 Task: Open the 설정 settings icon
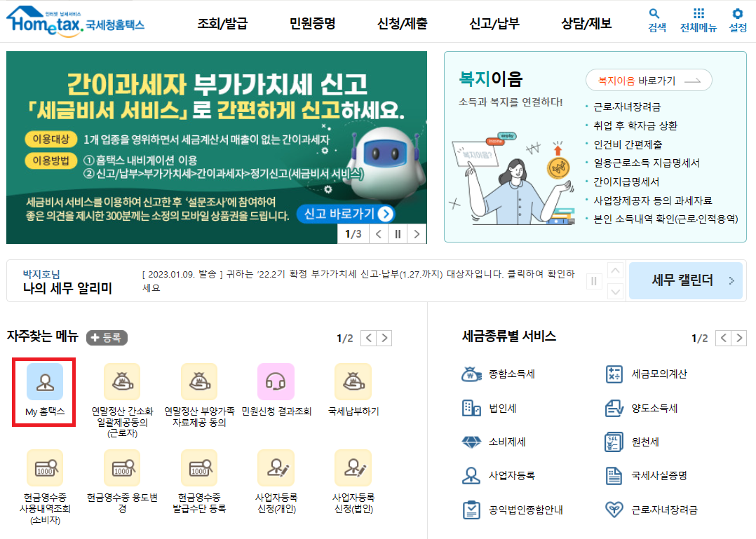tap(735, 20)
